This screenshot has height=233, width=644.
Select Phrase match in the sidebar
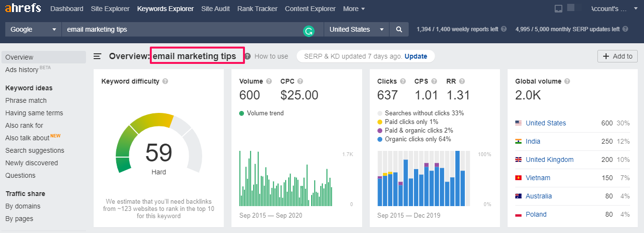coord(26,100)
